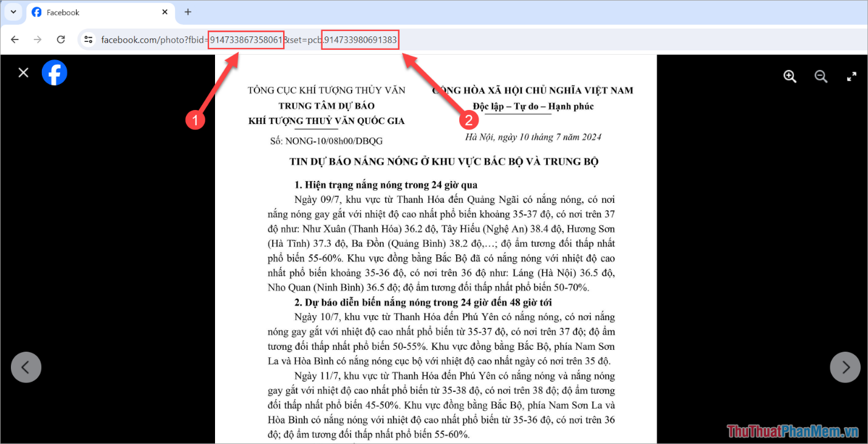868x444 pixels.
Task: Open a new browser tab
Action: (188, 12)
